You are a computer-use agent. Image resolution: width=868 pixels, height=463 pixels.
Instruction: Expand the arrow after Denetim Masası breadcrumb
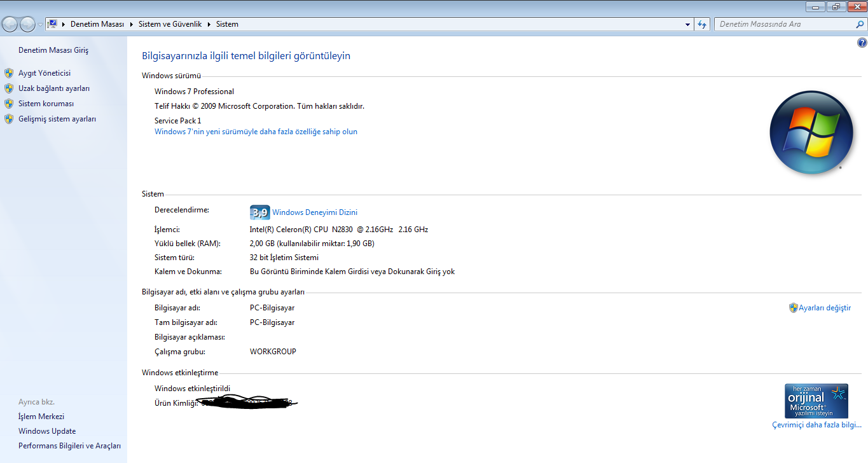132,24
